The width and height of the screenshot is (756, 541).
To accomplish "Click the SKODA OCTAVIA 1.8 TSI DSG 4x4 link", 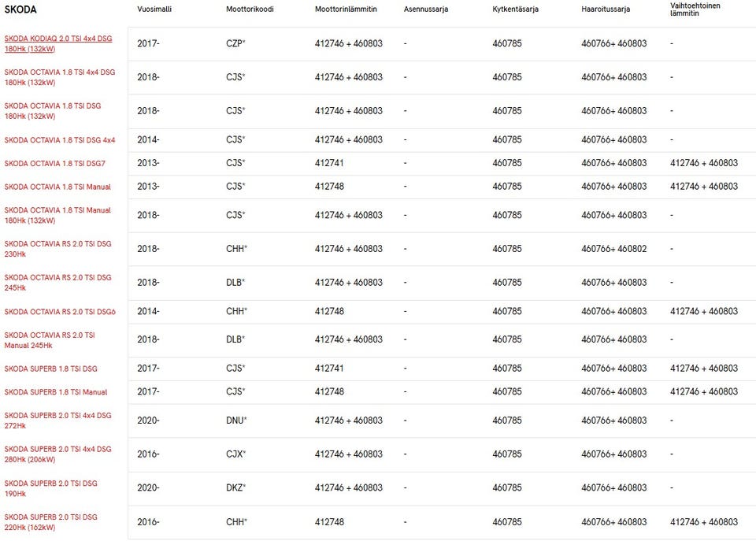I will pyautogui.click(x=60, y=140).
